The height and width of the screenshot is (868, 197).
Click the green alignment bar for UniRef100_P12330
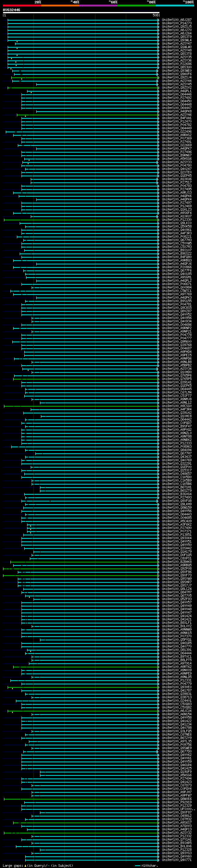pyautogui.click(x=82, y=220)
